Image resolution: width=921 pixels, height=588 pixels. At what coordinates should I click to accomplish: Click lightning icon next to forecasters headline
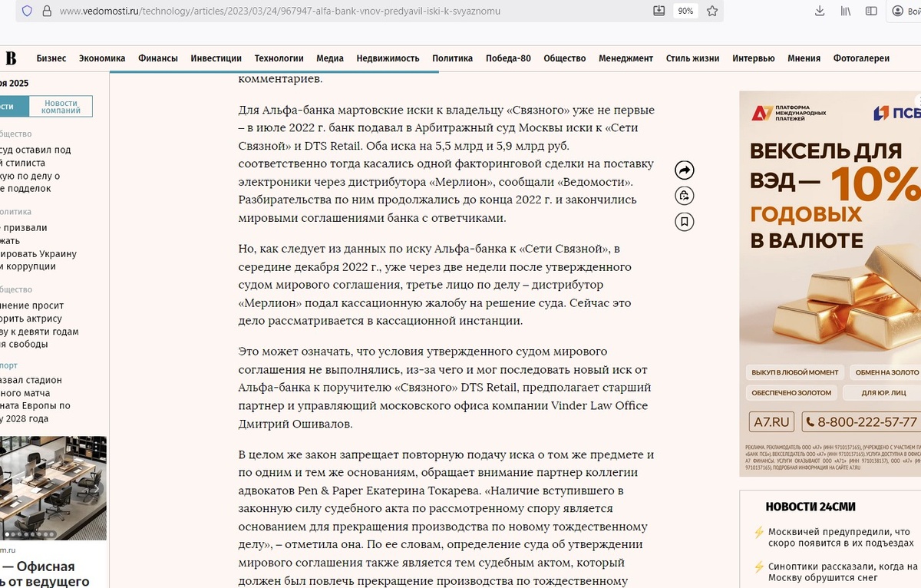(758, 568)
